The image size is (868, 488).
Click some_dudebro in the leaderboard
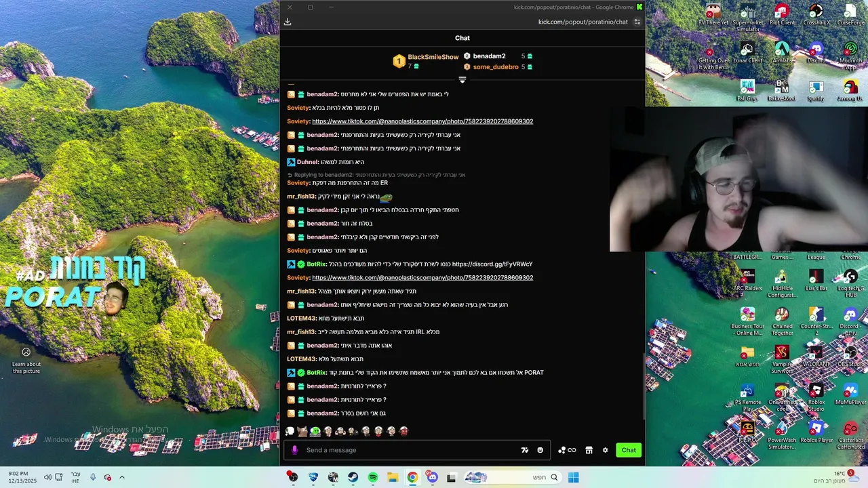pos(496,67)
